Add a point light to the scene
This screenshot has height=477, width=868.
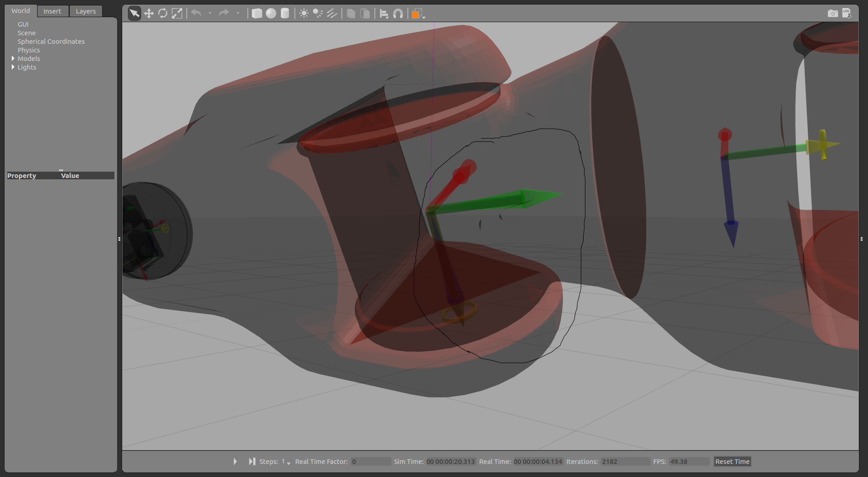[x=304, y=13]
